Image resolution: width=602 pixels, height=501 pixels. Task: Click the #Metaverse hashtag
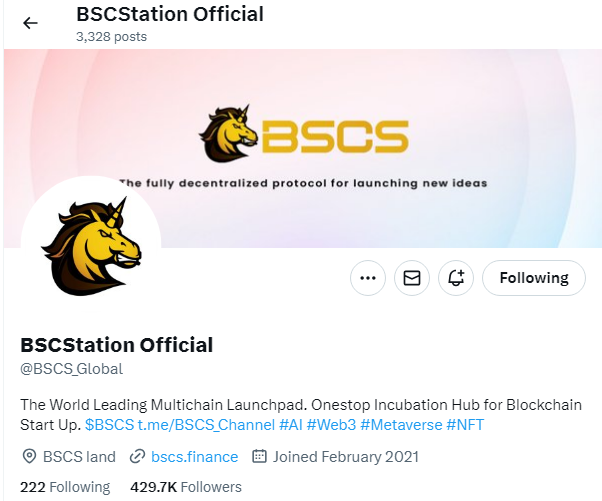coord(400,425)
